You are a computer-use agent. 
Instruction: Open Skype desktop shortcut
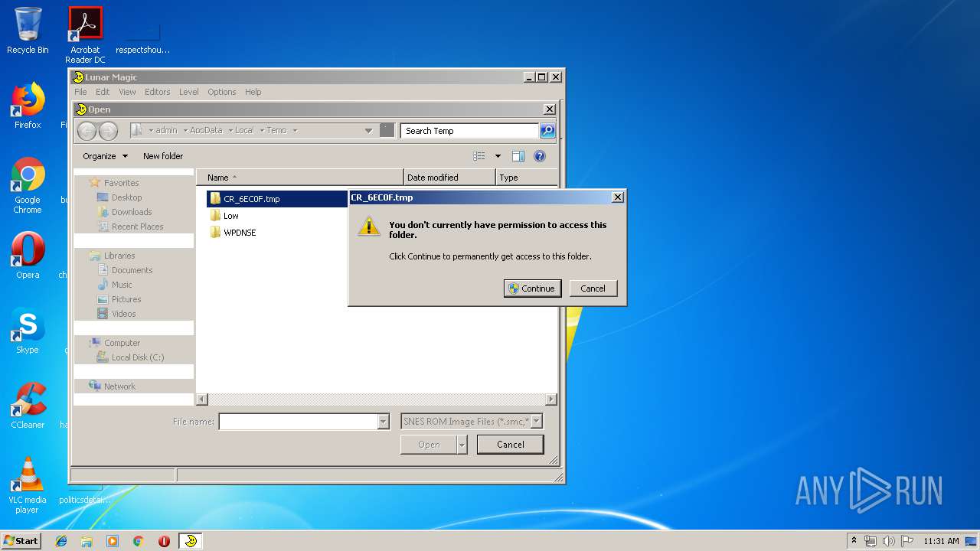(28, 331)
